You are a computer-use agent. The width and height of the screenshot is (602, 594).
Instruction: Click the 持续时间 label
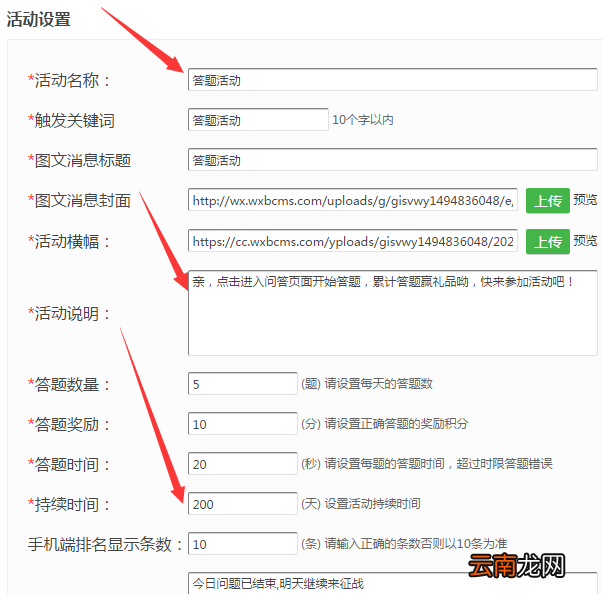tap(69, 504)
